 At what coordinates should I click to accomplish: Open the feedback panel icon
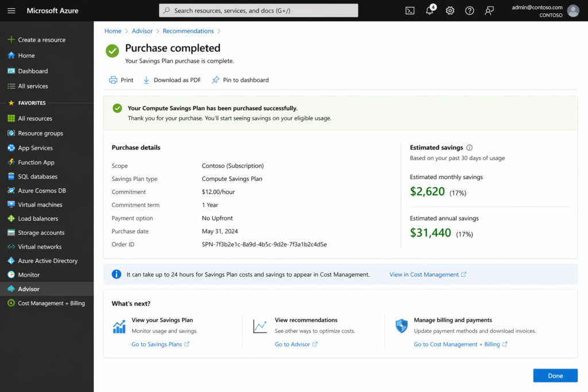489,10
